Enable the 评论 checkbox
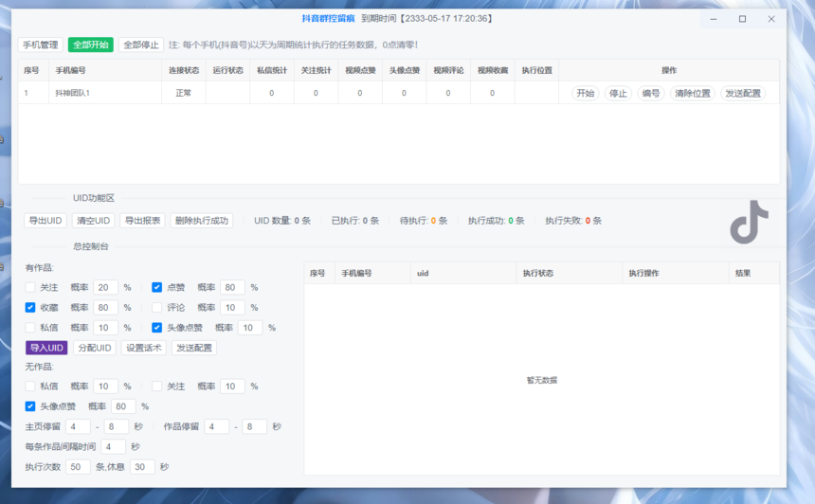This screenshot has height=504, width=815. 157,308
